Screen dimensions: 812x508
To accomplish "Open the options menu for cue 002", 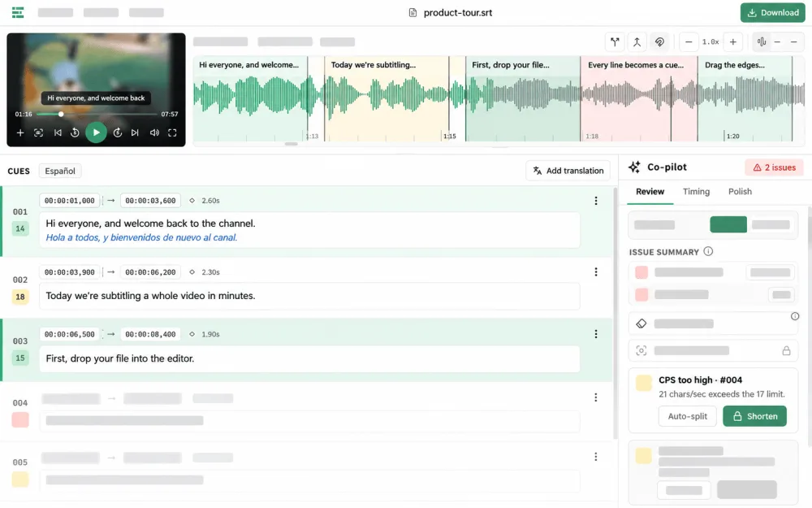I will click(x=596, y=272).
